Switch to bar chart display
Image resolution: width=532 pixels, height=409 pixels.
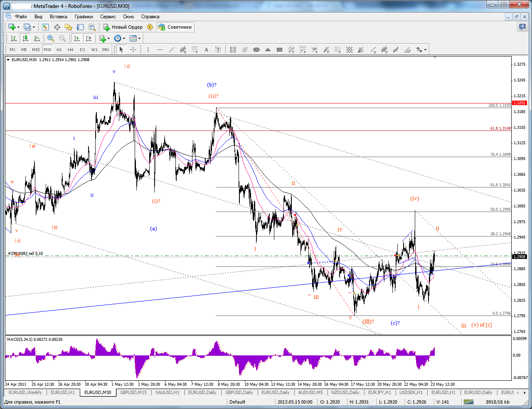pos(14,38)
